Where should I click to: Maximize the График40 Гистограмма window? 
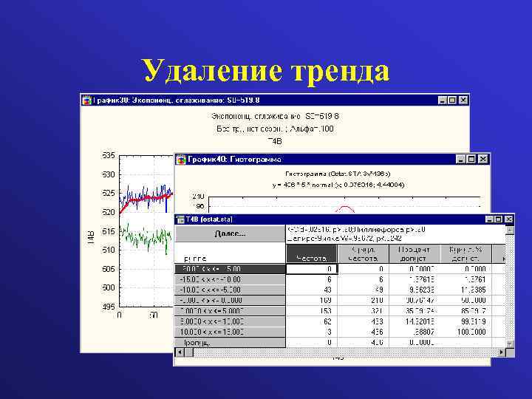pyautogui.click(x=471, y=159)
